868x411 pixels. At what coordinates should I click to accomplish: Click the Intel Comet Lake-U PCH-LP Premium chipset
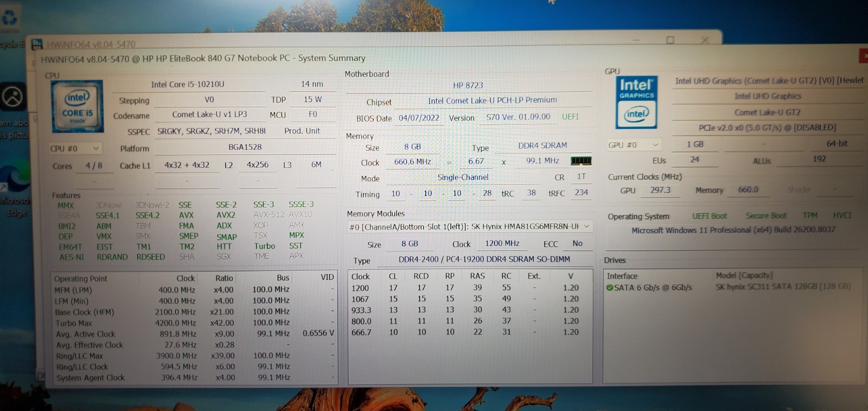[x=492, y=100]
